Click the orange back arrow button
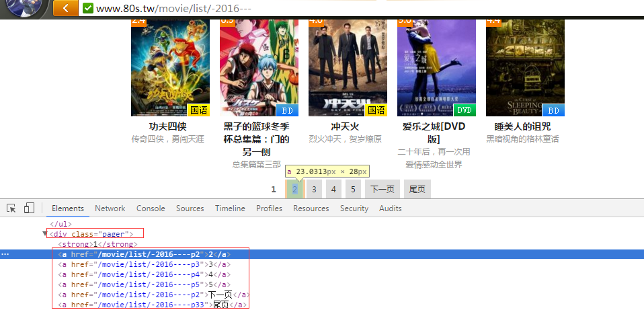This screenshot has width=644, height=310. [66, 8]
